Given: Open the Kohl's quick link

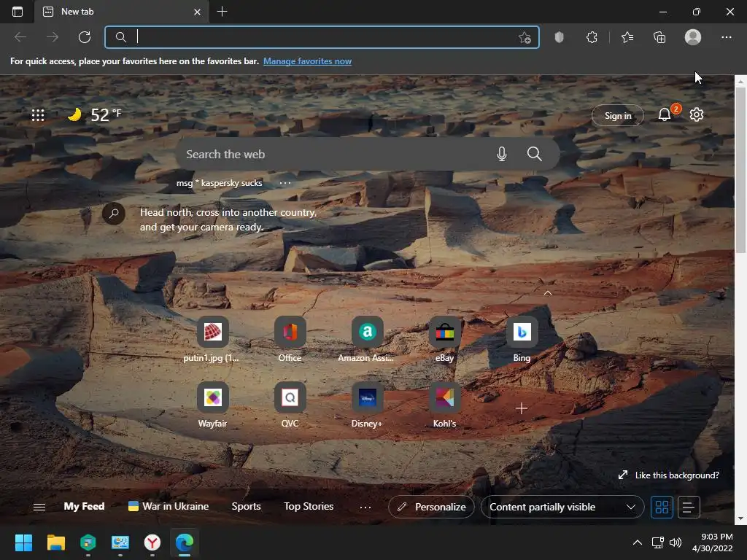Looking at the screenshot, I should coord(444,405).
